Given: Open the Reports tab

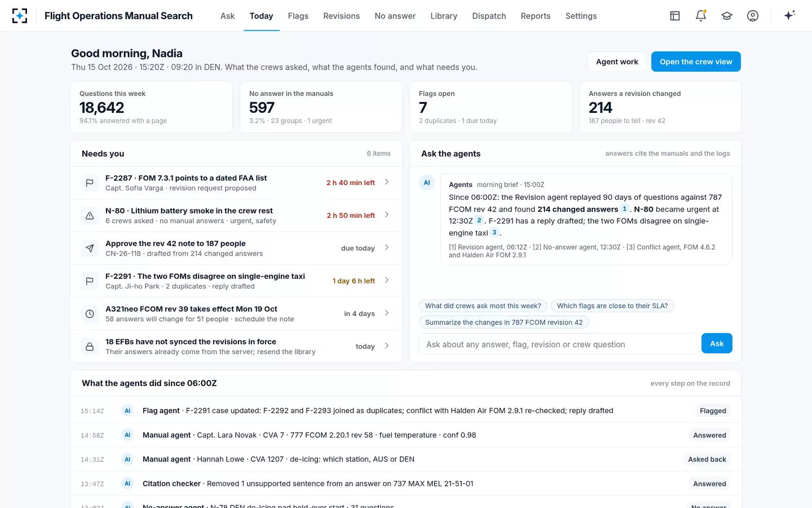Looking at the screenshot, I should [536, 16].
